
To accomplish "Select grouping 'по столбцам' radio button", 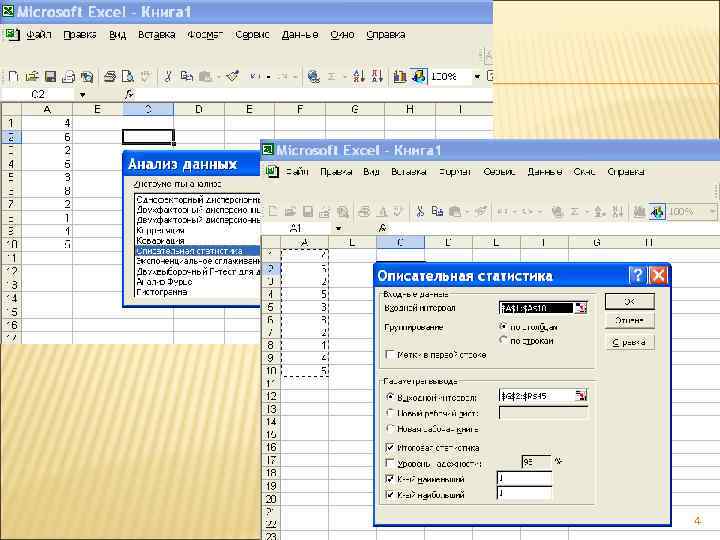I will point(503,326).
